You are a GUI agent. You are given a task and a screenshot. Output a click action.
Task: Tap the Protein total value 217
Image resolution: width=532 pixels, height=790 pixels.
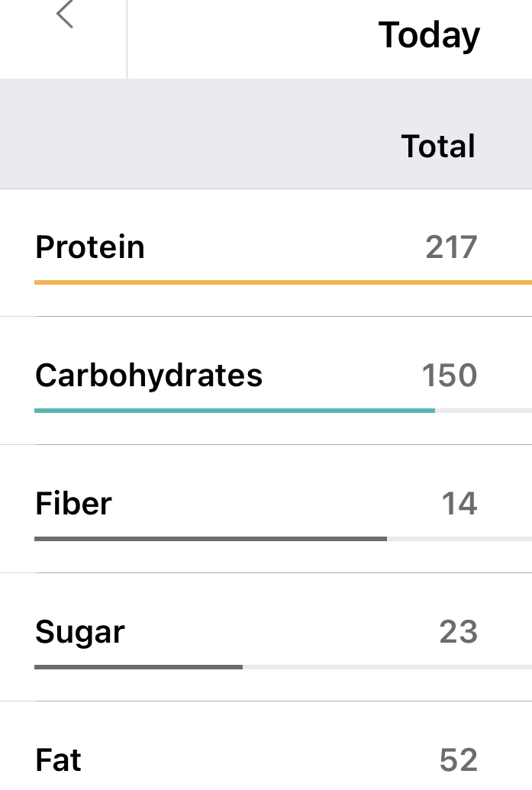(451, 247)
